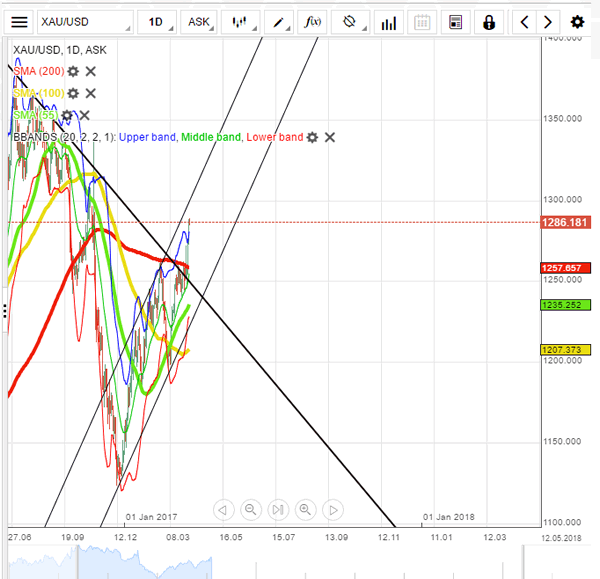
Task: Click the SMA (200) label
Action: point(39,71)
